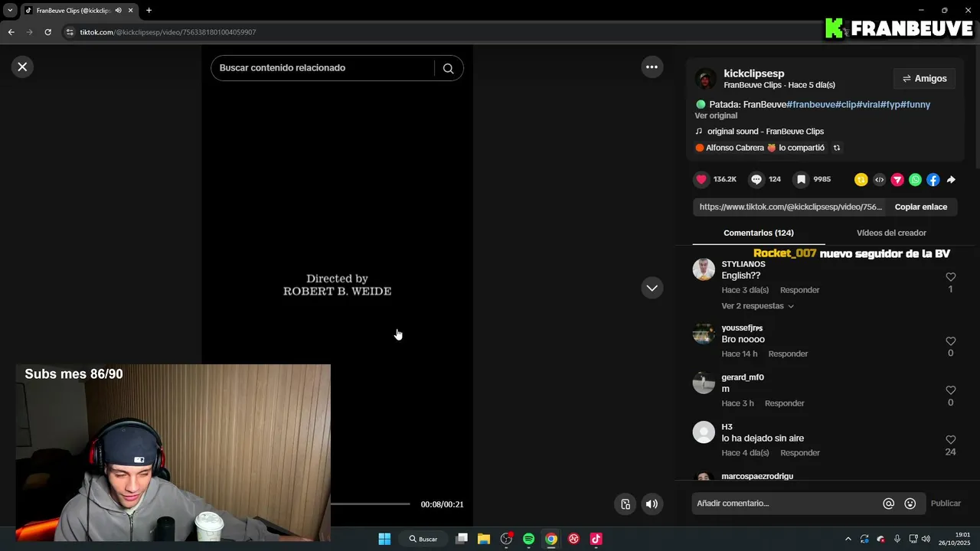Like the youssefjr 'Bro noooo' comment
This screenshot has height=551, width=980.
[x=950, y=341]
